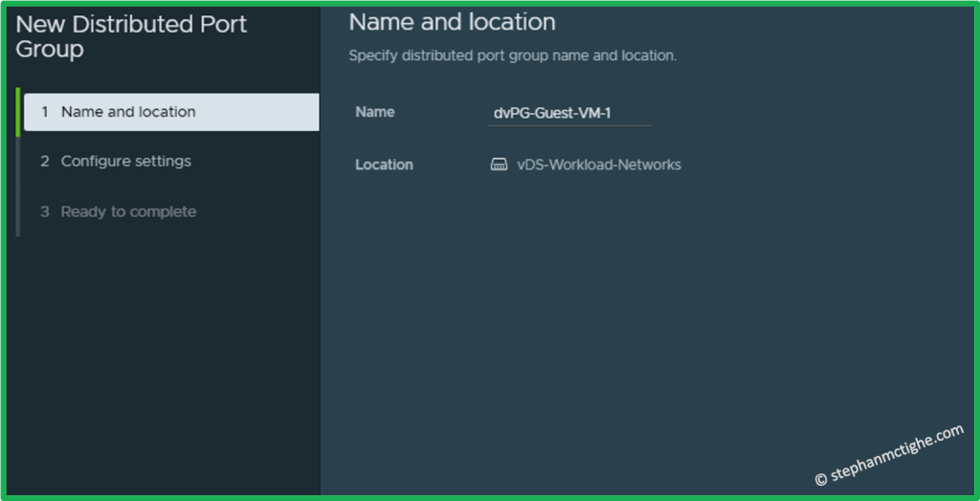Click the "Location" field label
This screenshot has height=501, width=980.
coord(384,164)
